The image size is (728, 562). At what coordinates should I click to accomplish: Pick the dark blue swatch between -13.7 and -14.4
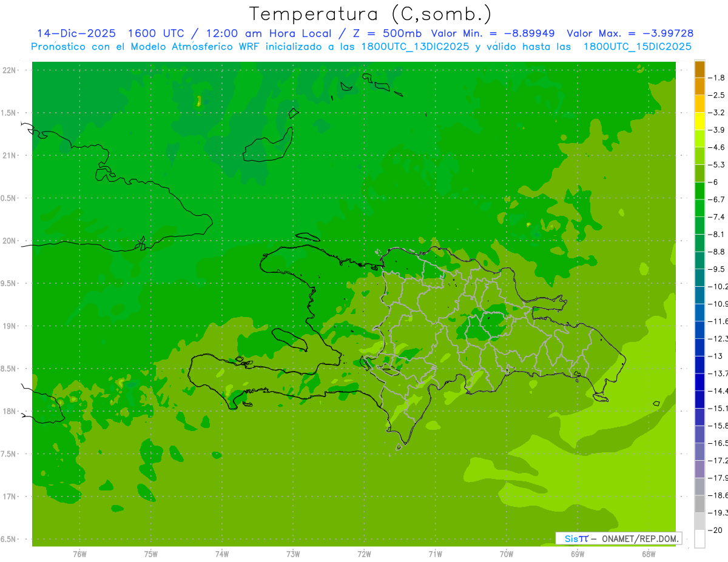(699, 382)
